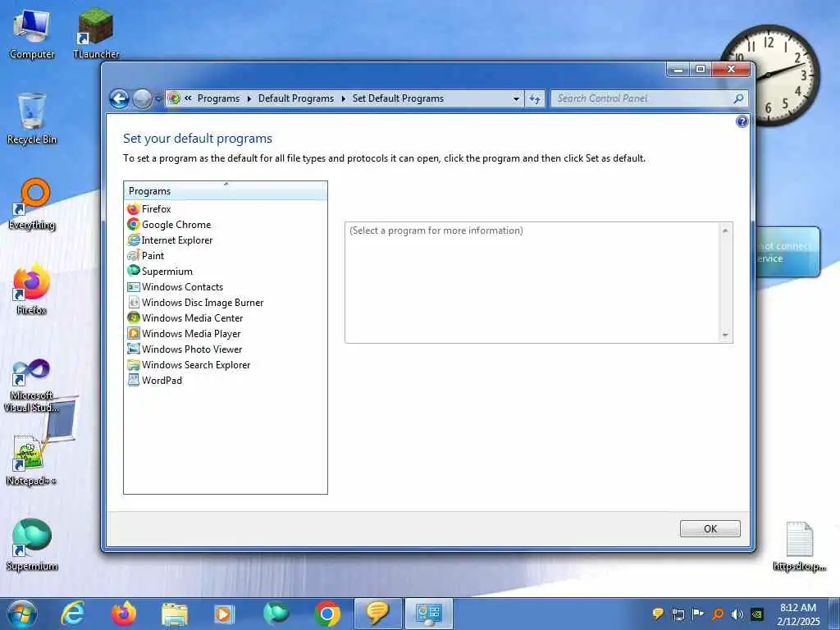Open the Notepad++ desktop shortcut
Viewport: 840px width, 630px height.
pyautogui.click(x=32, y=460)
